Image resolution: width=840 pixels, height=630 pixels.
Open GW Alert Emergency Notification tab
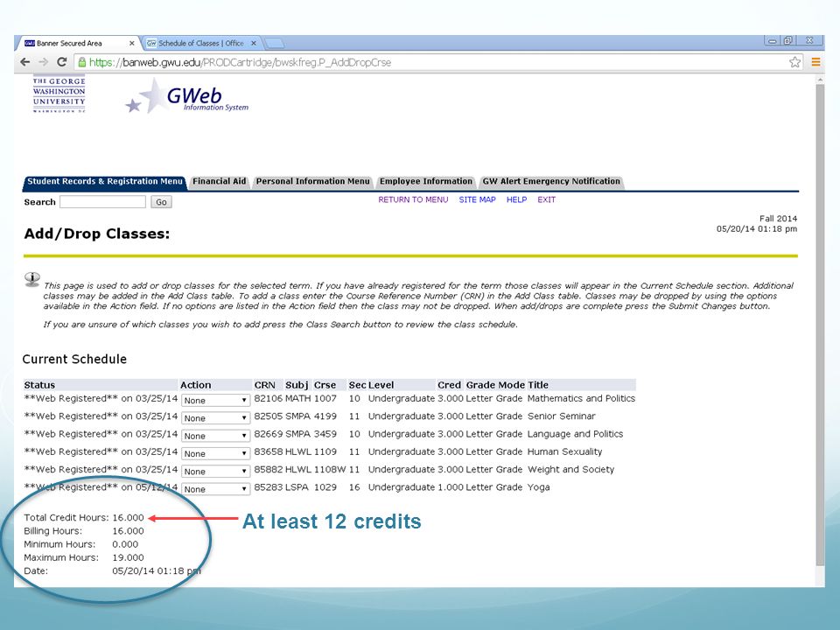tap(551, 182)
